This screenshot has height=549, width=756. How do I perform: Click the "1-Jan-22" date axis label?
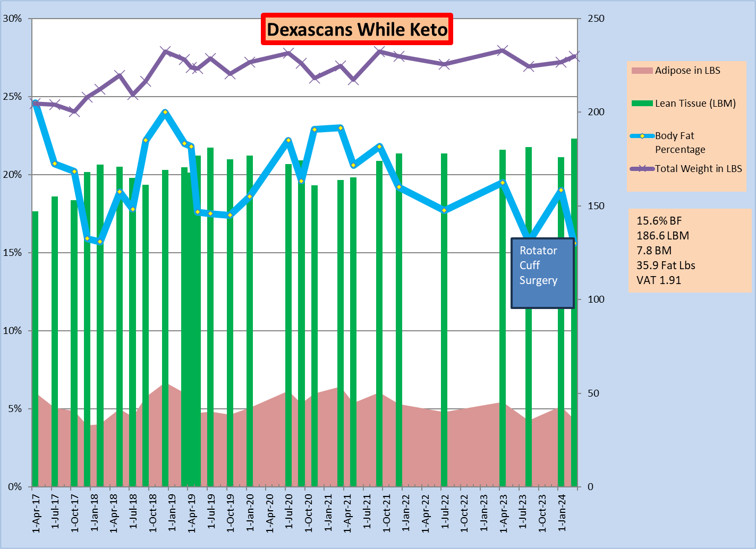tap(406, 512)
